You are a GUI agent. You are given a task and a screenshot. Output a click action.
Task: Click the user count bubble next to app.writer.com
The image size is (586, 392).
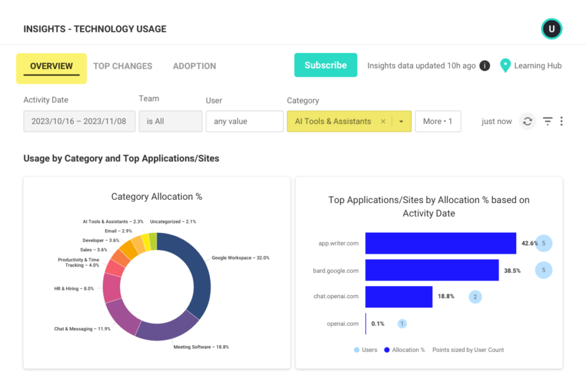click(x=544, y=243)
